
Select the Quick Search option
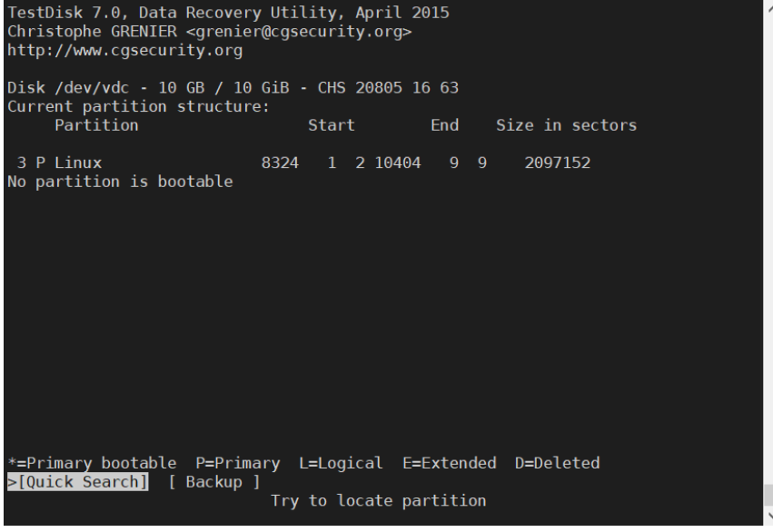pos(78,480)
